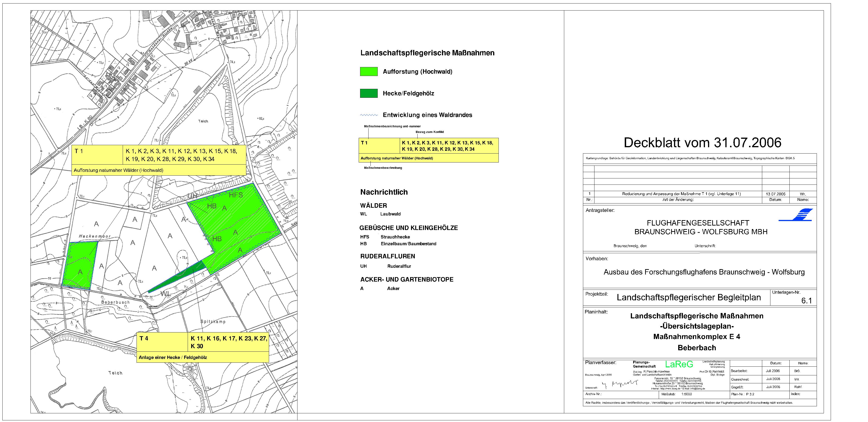Image resolution: width=868 pixels, height=422 pixels.
Task: Click the legend's example 'T 1' yellow box
Action: (x=379, y=146)
